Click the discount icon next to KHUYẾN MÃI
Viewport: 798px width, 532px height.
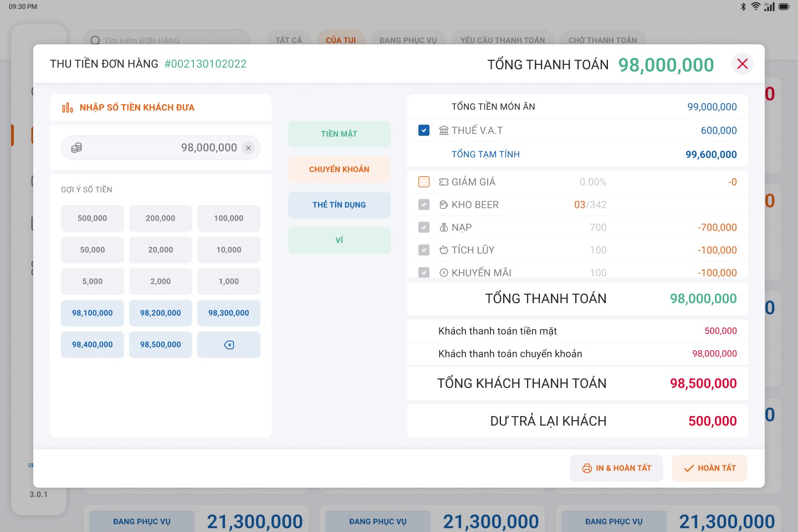tap(444, 273)
